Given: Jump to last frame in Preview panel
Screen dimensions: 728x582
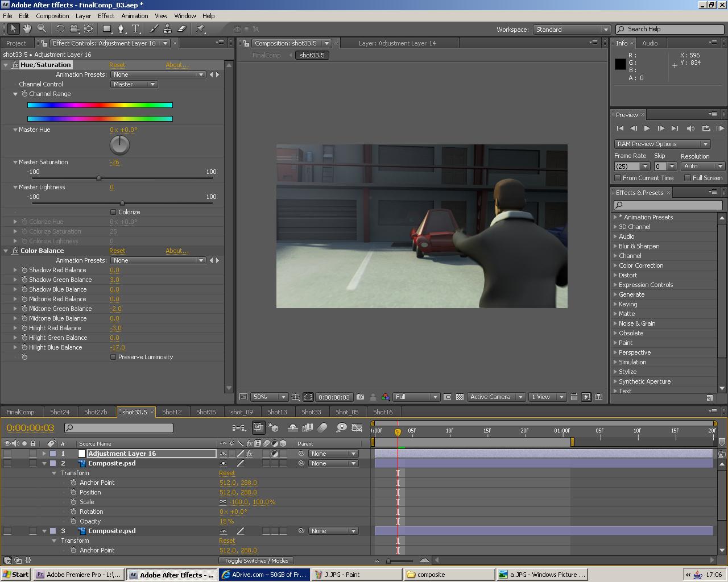Looking at the screenshot, I should (675, 128).
